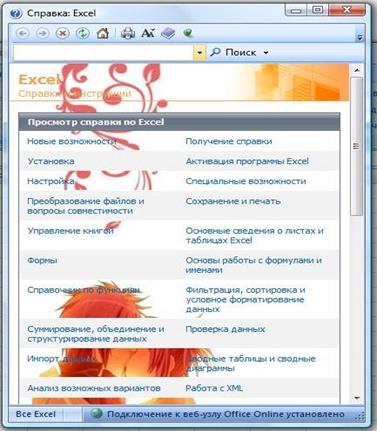Viewport: 377px width, 431px height.
Task: Open the help Home page
Action: click(103, 33)
